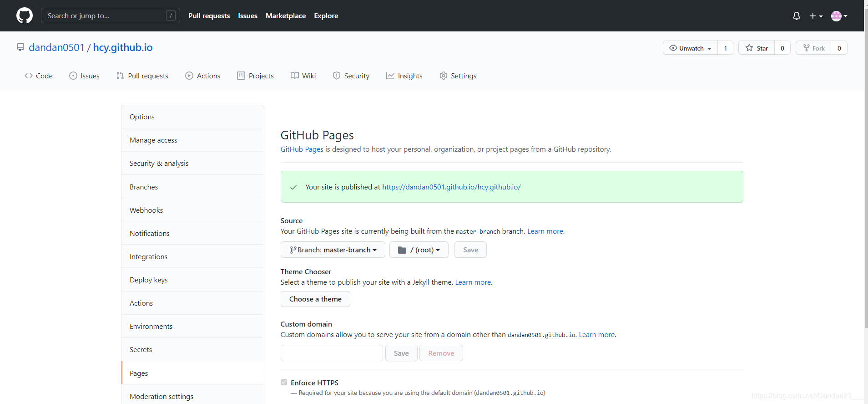Open Issues in top navigation
868x404 pixels.
pyautogui.click(x=247, y=15)
